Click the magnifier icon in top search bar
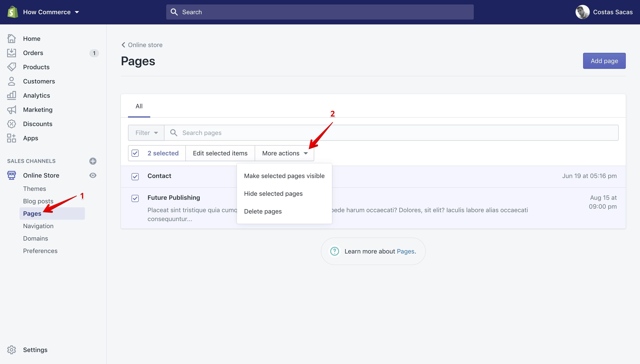Screen dimensions: 640x364 click(x=174, y=12)
